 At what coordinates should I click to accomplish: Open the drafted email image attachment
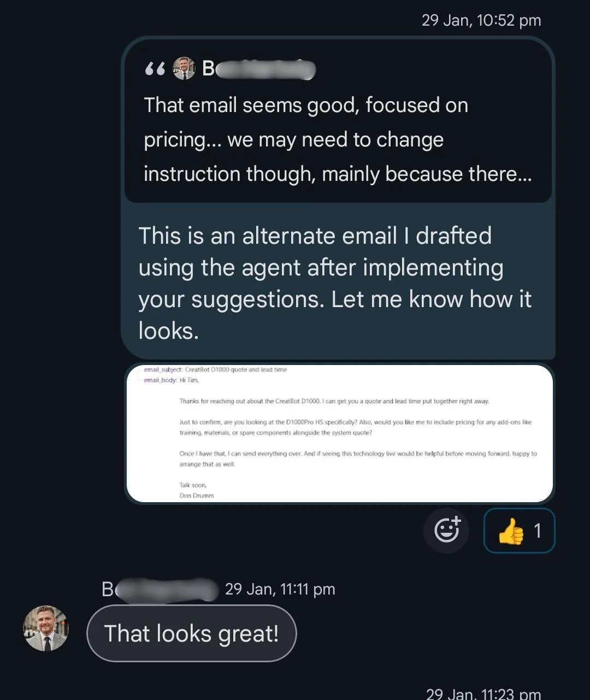(x=339, y=433)
